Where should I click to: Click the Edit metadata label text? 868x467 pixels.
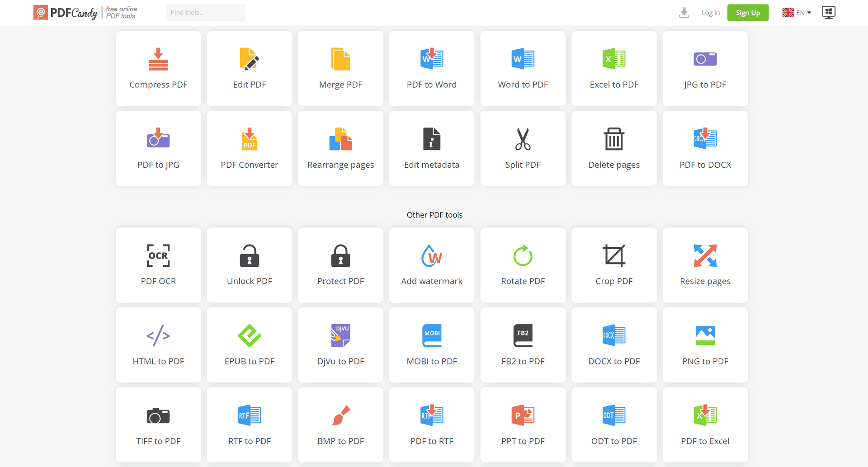[x=432, y=165]
